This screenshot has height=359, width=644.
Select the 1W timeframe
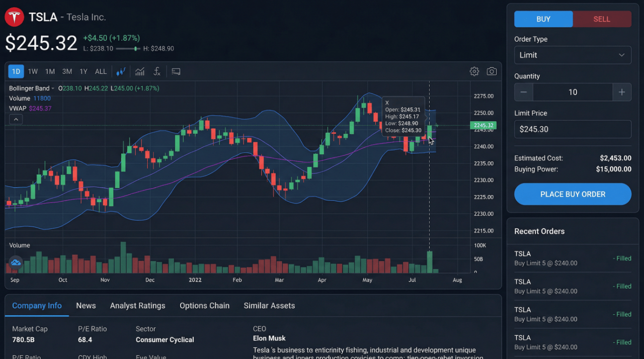pos(33,71)
